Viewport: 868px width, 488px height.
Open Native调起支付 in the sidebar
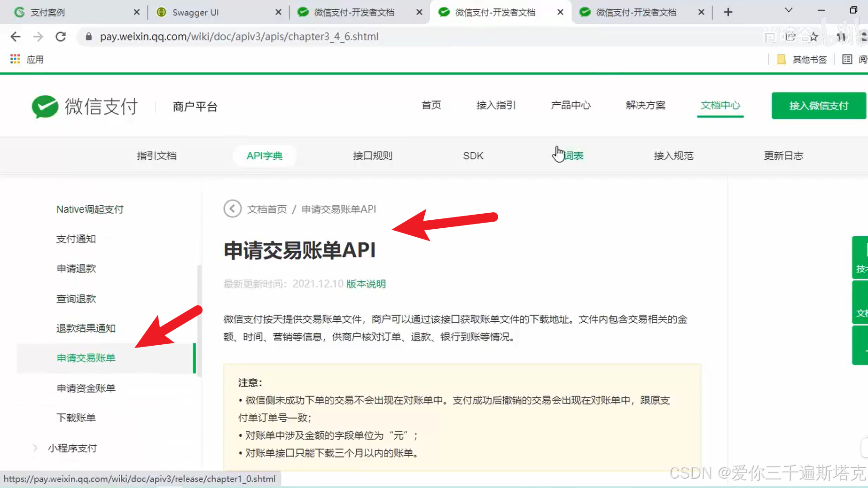[90, 209]
